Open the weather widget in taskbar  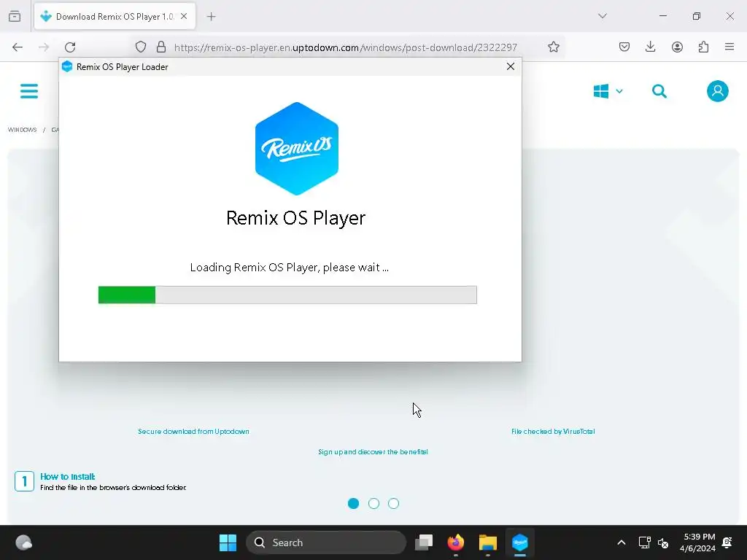pos(23,542)
